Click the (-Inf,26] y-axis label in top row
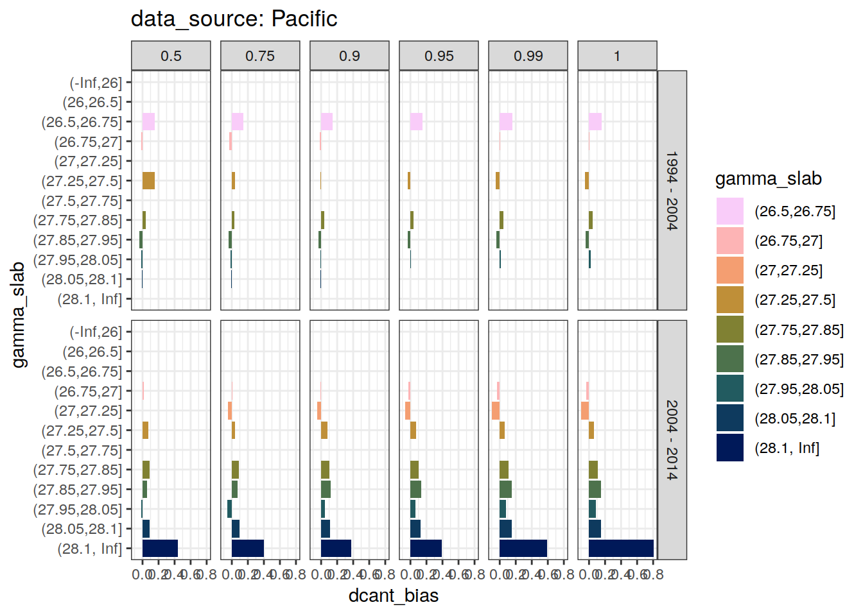 [x=96, y=82]
